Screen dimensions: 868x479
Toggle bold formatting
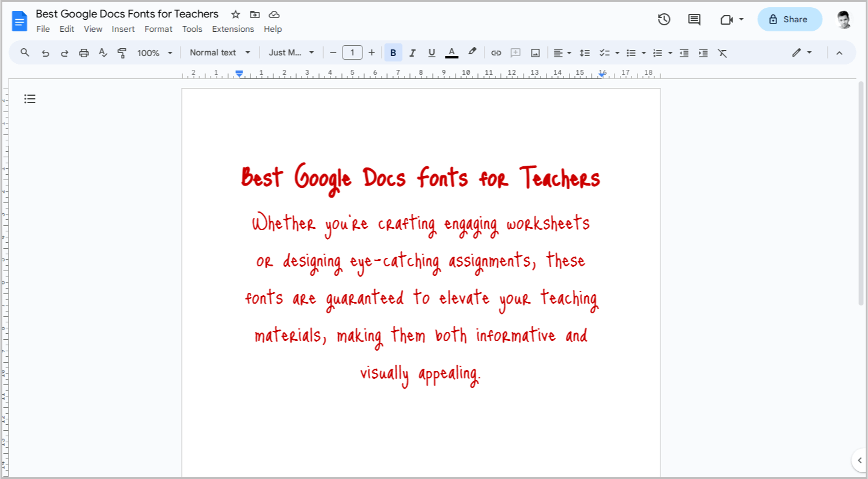[393, 53]
